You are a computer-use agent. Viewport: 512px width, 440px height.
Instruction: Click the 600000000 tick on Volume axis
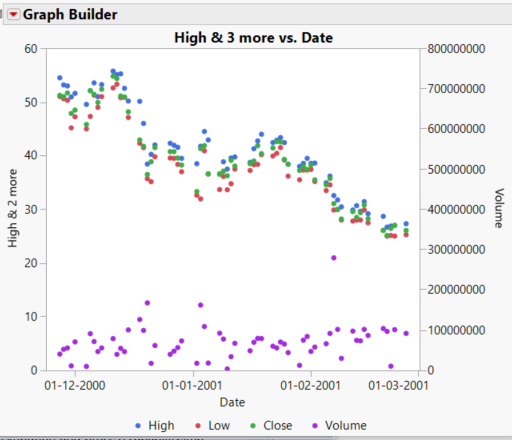click(x=456, y=129)
